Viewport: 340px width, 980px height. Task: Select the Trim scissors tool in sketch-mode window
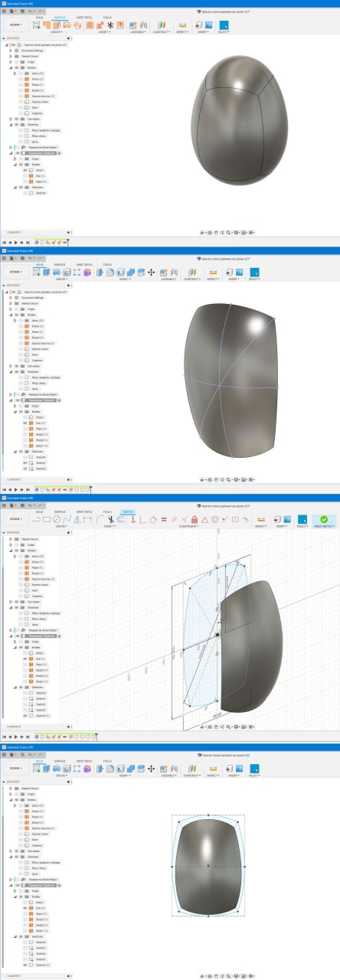pyautogui.click(x=110, y=519)
